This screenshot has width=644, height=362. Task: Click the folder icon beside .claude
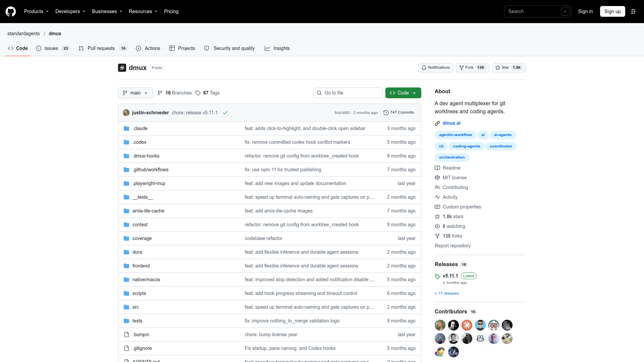tap(126, 128)
